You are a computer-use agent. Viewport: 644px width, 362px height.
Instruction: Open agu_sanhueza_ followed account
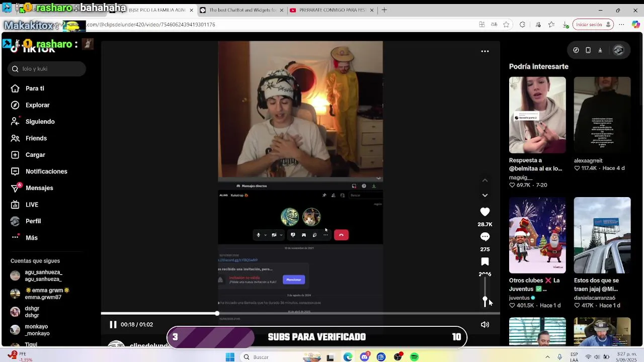pos(36,276)
